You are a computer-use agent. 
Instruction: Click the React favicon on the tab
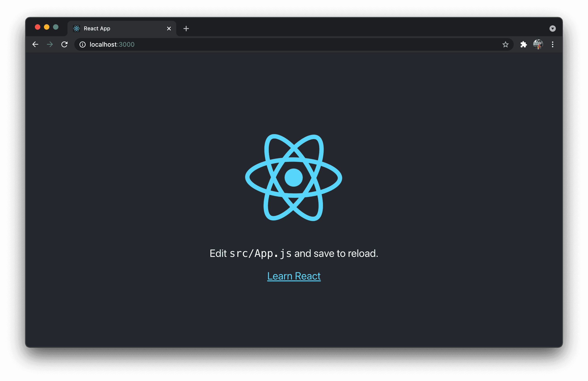[x=77, y=29]
